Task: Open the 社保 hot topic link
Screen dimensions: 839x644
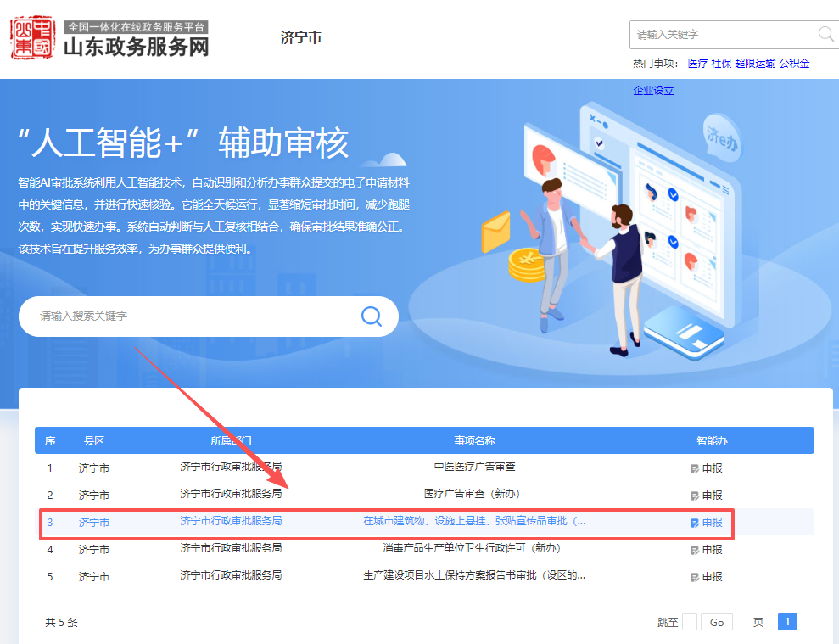Action: pos(721,64)
